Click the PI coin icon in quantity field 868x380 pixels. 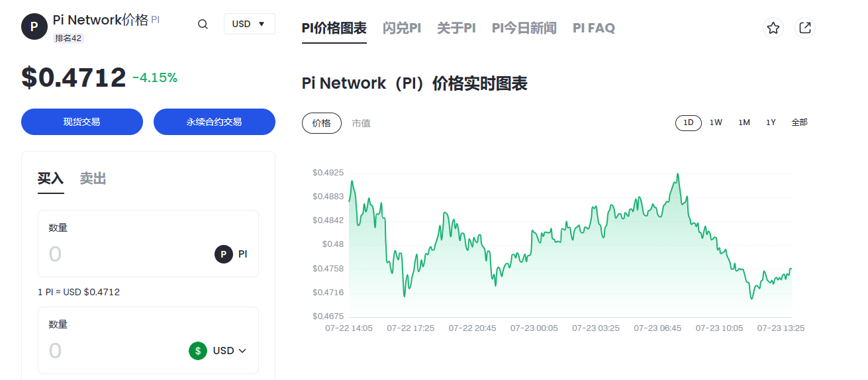click(224, 254)
